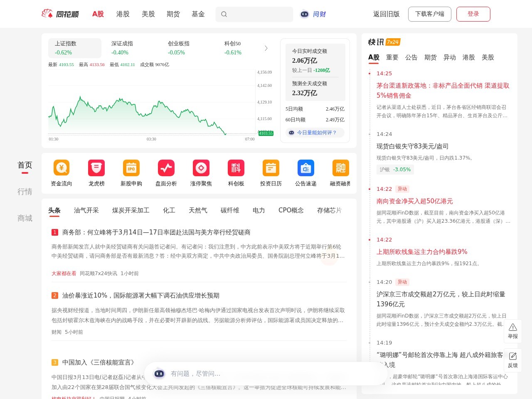This screenshot has width=532, height=399.
Task: Open the 公告速递 icon
Action: pyautogui.click(x=305, y=172)
